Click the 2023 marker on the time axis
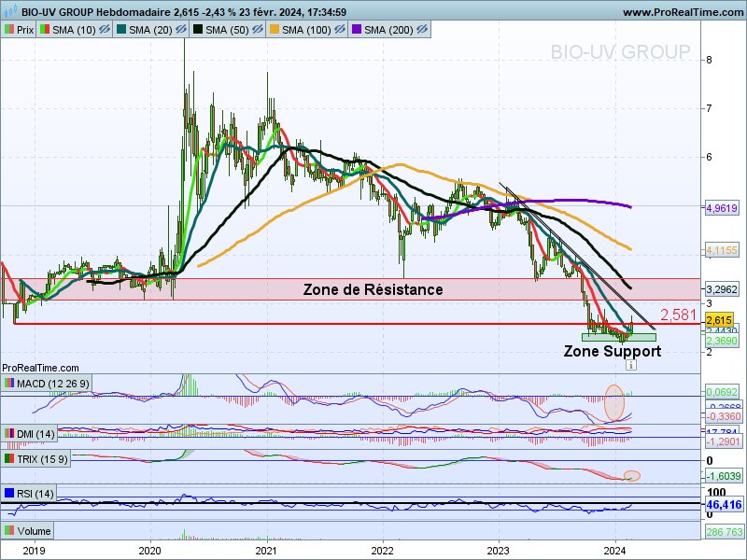The height and width of the screenshot is (560, 747). coord(499,551)
